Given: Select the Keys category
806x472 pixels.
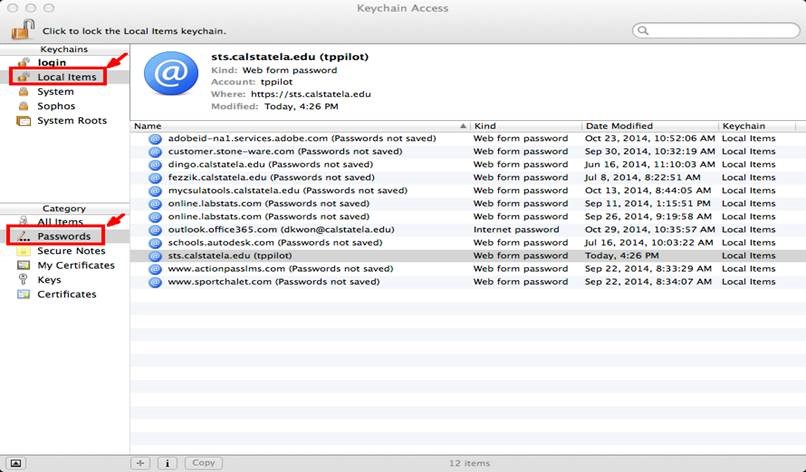Looking at the screenshot, I should pyautogui.click(x=49, y=280).
